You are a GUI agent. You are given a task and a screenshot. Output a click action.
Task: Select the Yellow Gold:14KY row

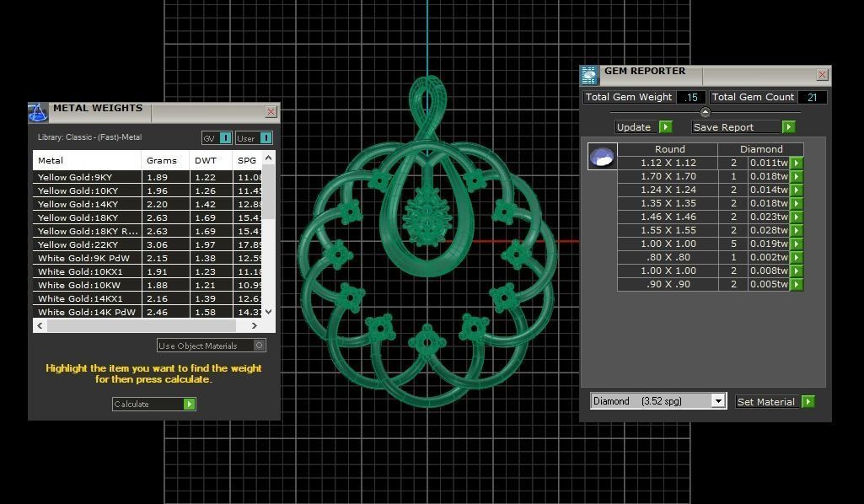pos(148,204)
